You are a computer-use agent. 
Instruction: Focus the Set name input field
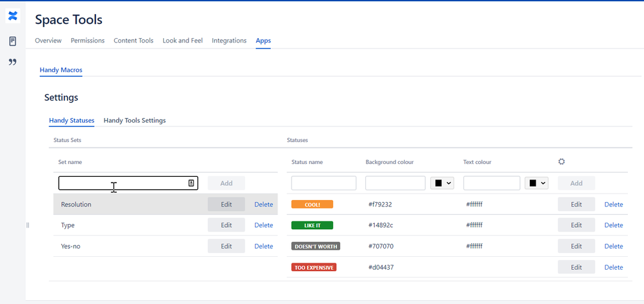point(128,183)
